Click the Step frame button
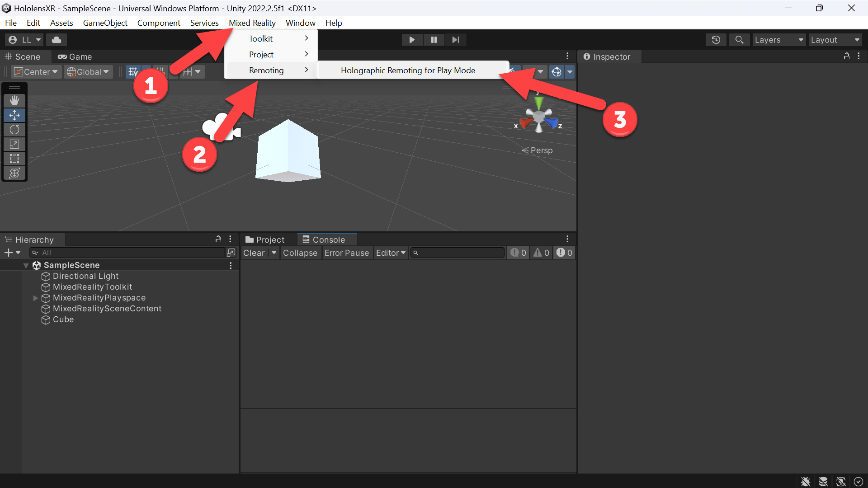Image resolution: width=868 pixels, height=488 pixels. pos(455,40)
